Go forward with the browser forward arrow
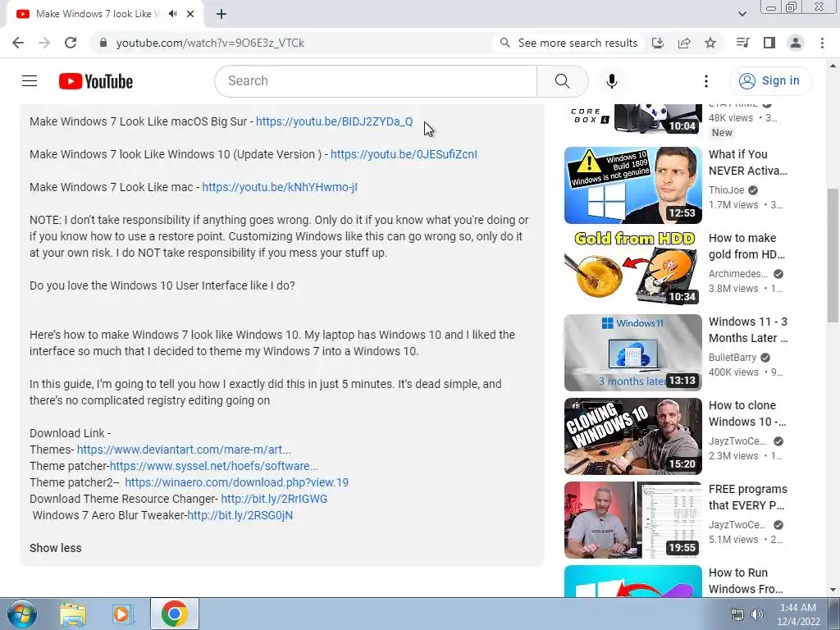Screen dimensions: 840x630 coord(44,43)
